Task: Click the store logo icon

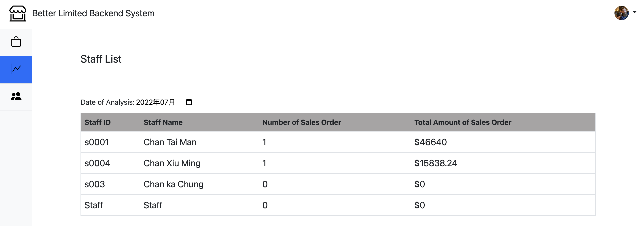Action: coord(18,13)
